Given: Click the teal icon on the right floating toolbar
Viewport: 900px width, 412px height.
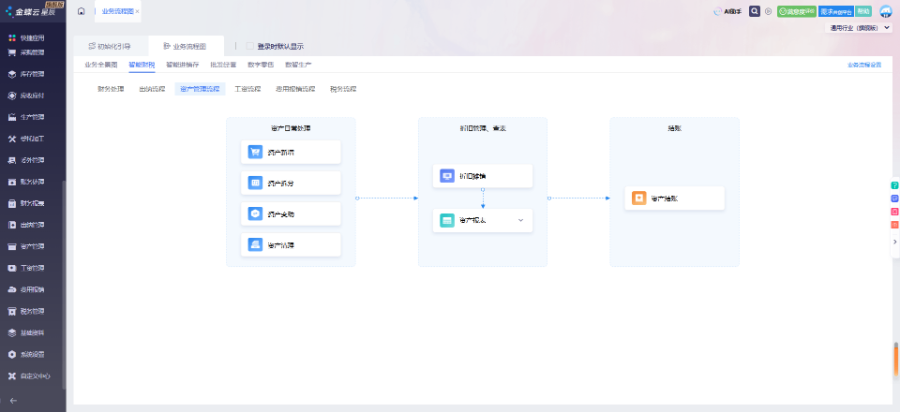Looking at the screenshot, I should (894, 185).
